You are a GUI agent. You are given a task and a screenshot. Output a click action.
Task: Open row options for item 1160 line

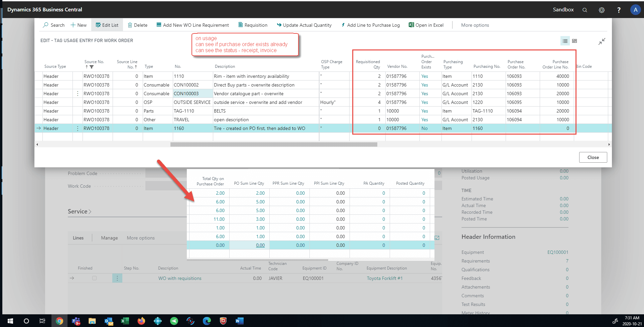pyautogui.click(x=78, y=128)
